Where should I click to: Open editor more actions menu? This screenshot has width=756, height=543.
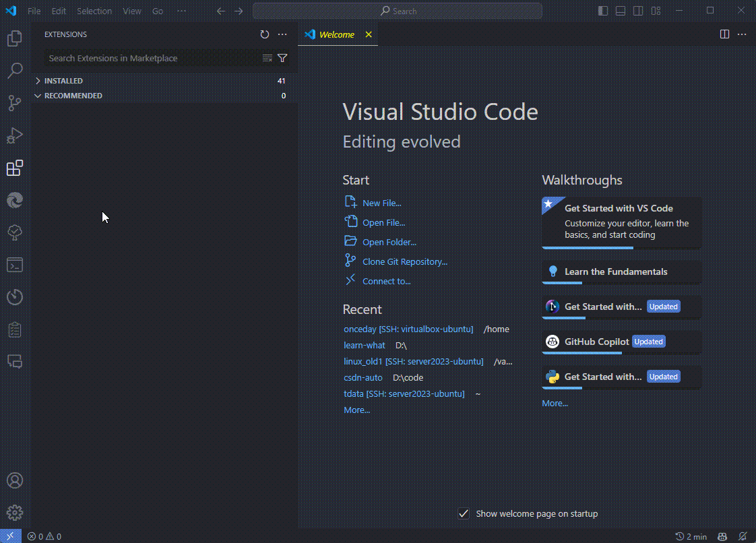click(x=742, y=34)
